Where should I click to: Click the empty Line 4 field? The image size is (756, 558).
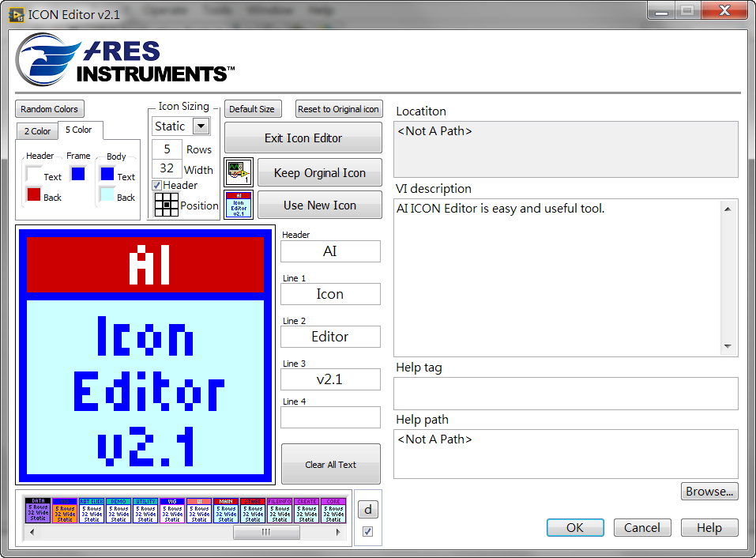point(330,417)
